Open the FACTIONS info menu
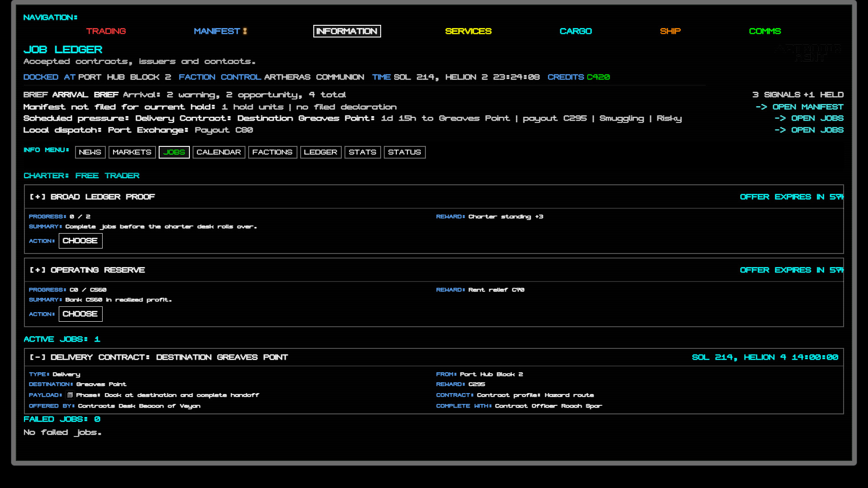Viewport: 868px width, 488px height. coord(273,152)
